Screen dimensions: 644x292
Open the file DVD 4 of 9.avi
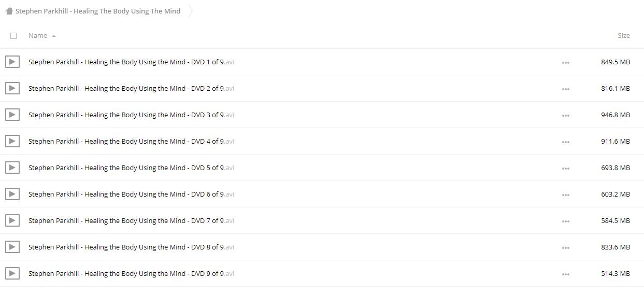tap(131, 141)
